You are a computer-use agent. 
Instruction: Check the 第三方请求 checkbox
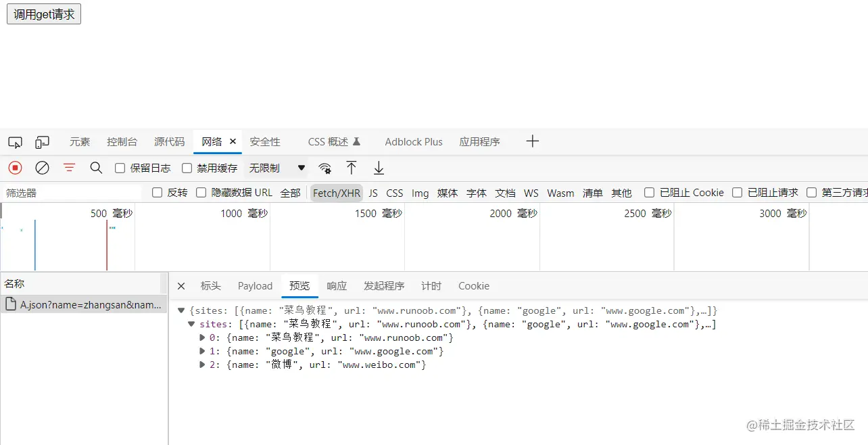tap(812, 193)
